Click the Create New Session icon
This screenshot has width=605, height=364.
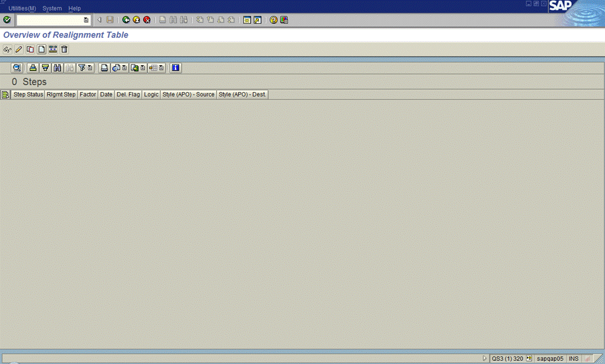click(x=247, y=19)
